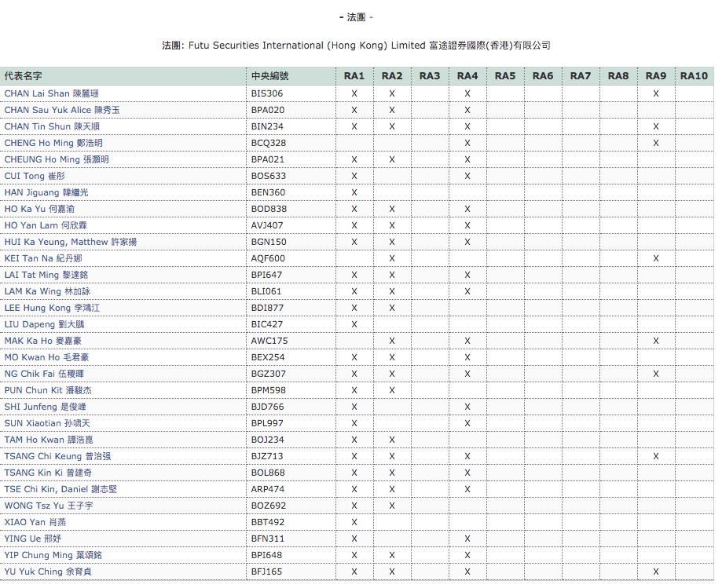Select the RA10 column header
The height and width of the screenshot is (588, 722).
[x=695, y=76]
